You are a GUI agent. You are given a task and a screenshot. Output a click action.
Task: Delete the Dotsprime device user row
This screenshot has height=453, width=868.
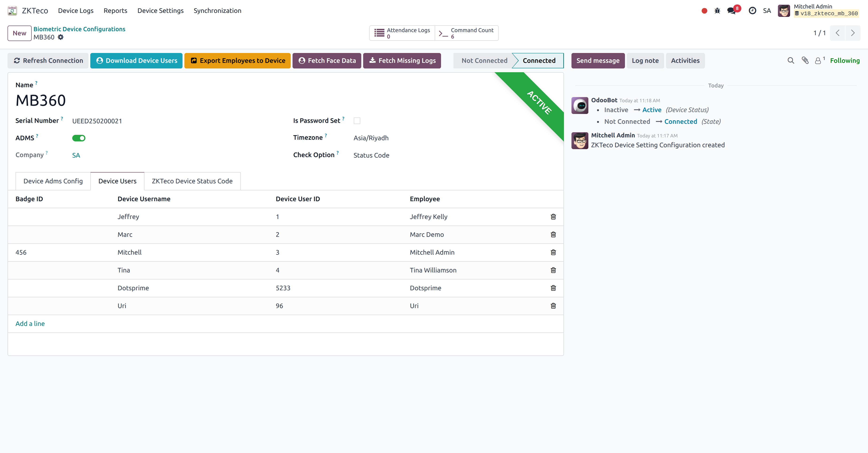553,288
